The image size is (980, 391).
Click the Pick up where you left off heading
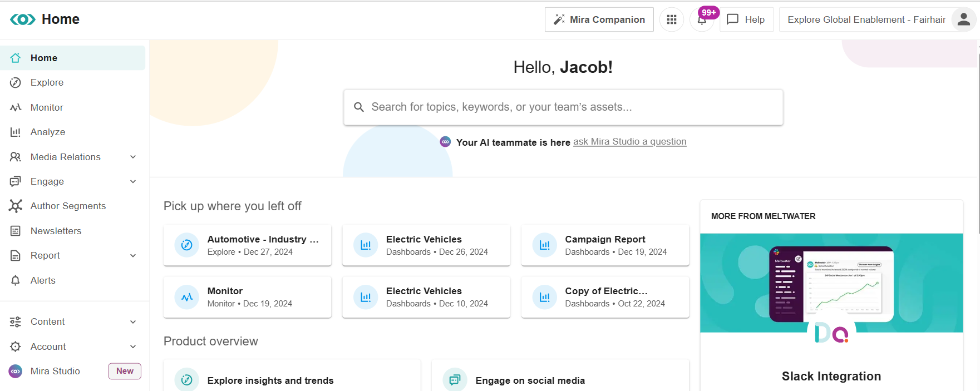(x=233, y=206)
